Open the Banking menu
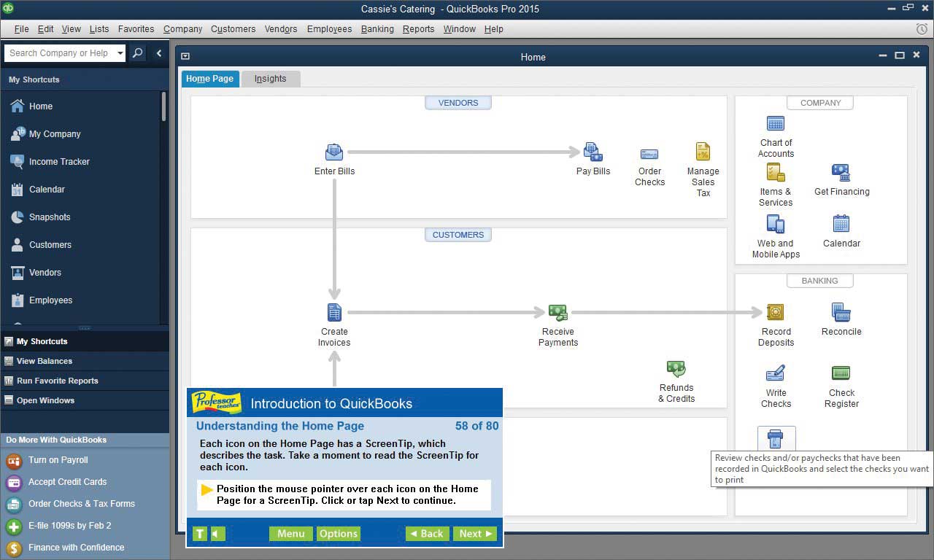The image size is (934, 560). (x=377, y=29)
